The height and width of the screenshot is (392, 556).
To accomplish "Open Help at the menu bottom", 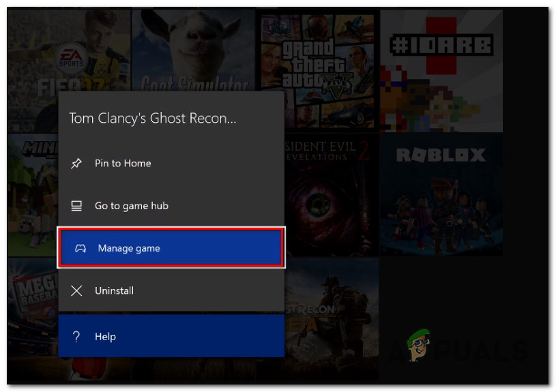I will pyautogui.click(x=171, y=336).
